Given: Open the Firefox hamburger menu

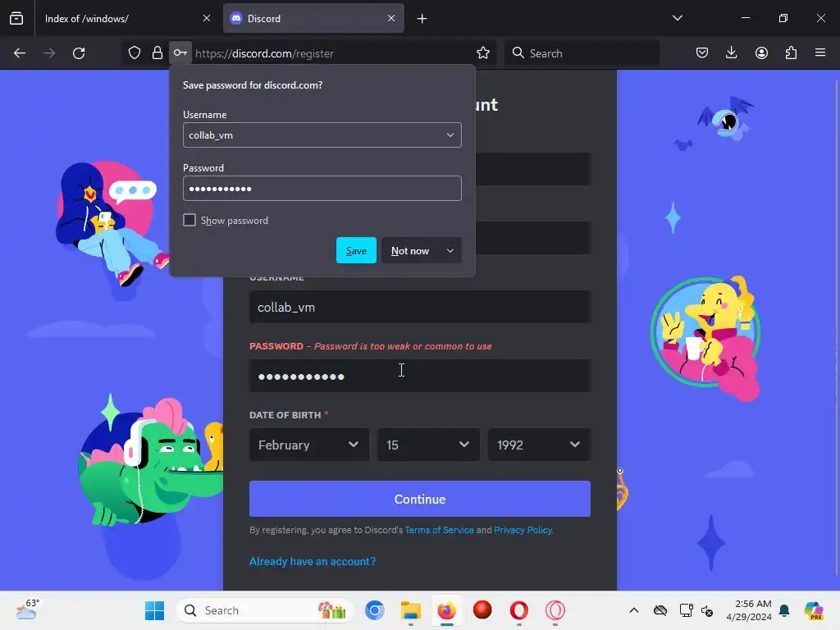Looking at the screenshot, I should click(820, 53).
